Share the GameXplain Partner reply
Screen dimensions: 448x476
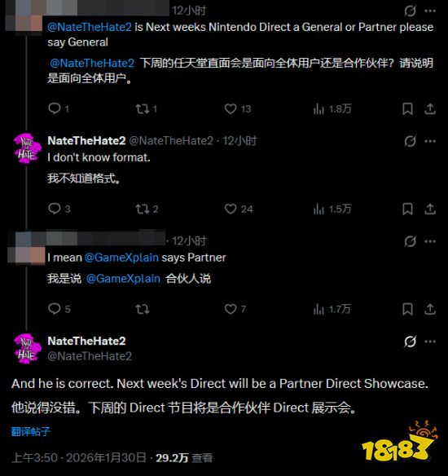(430, 309)
